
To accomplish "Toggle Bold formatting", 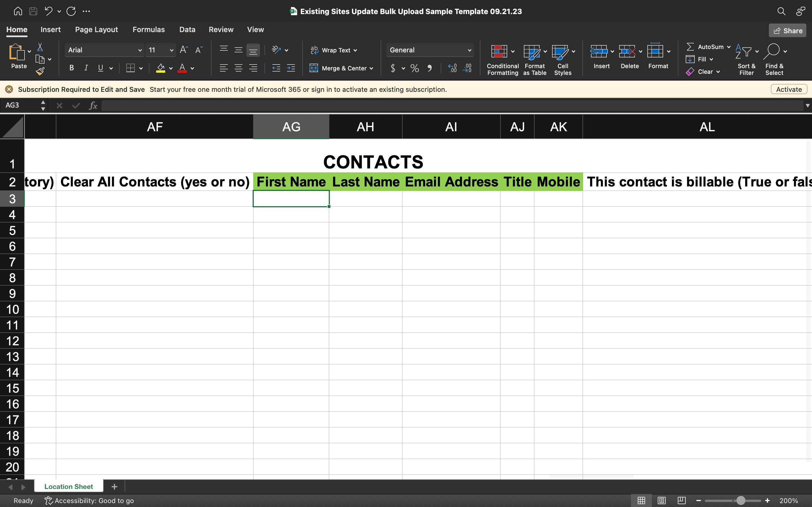I will click(x=71, y=68).
